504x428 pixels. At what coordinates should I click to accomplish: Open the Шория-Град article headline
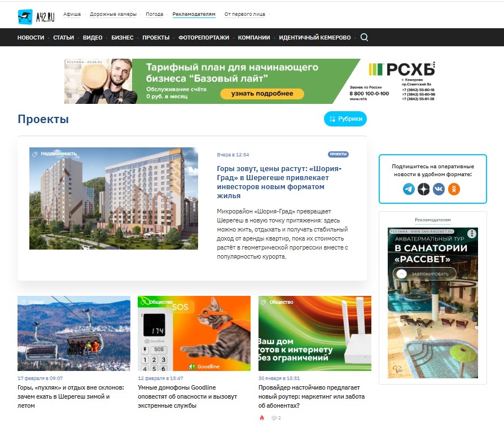[x=279, y=182]
